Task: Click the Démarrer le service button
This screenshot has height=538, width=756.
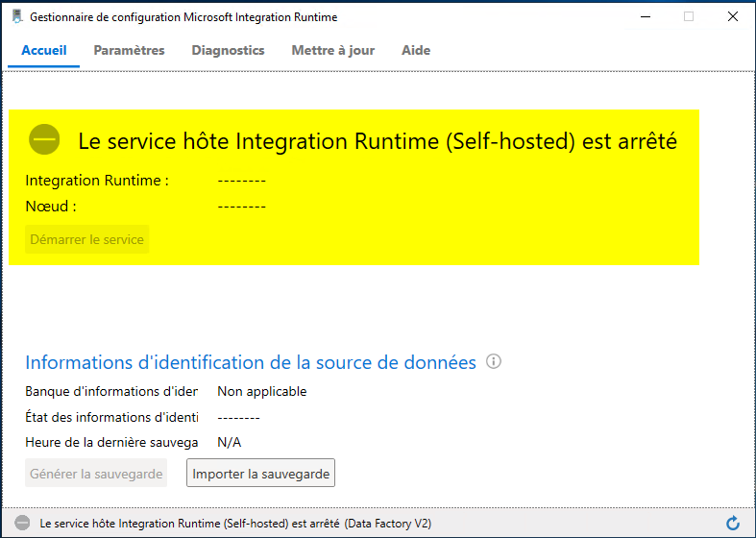Action: click(87, 239)
